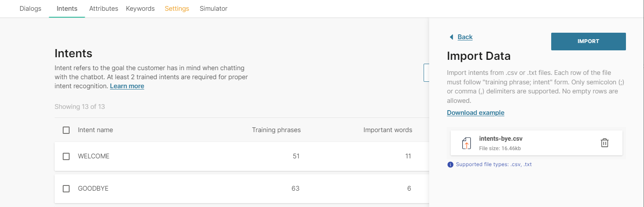Click the Important words column header
The height and width of the screenshot is (207, 644).
pyautogui.click(x=388, y=130)
